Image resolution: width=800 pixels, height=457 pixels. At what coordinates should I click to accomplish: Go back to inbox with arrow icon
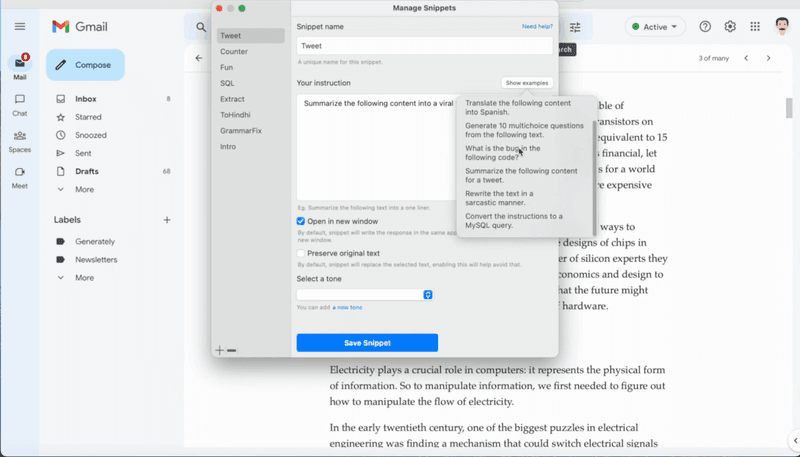click(x=199, y=58)
